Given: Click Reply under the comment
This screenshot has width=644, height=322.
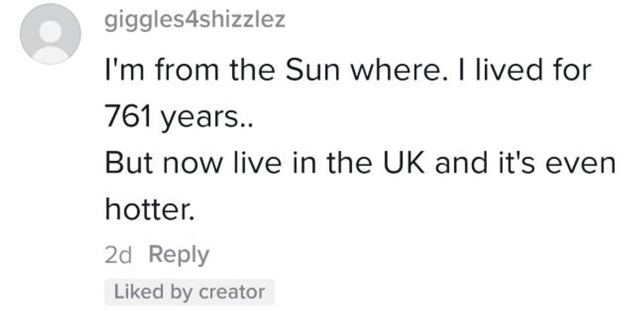Looking at the screenshot, I should (179, 255).
